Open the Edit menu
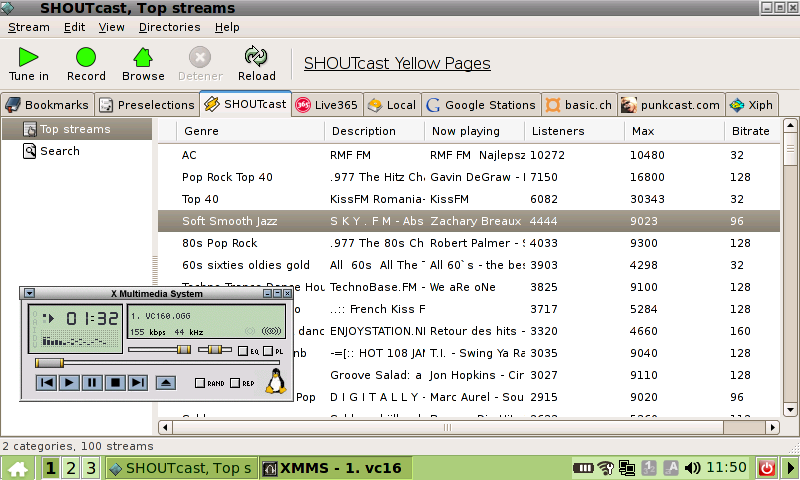 74,27
